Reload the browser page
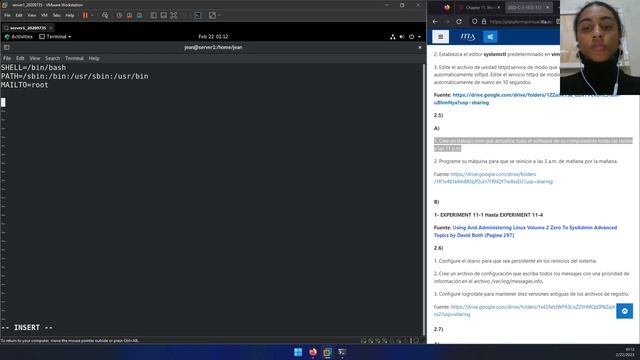The width and height of the screenshot is (640, 360). [x=459, y=21]
